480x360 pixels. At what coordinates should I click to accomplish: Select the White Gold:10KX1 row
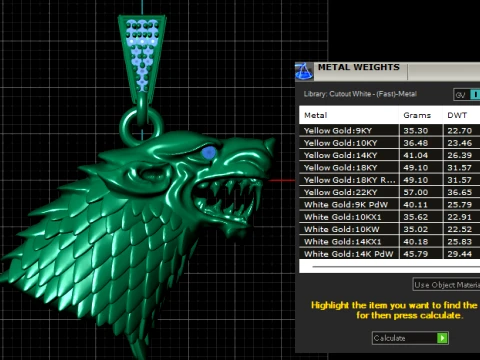390,217
